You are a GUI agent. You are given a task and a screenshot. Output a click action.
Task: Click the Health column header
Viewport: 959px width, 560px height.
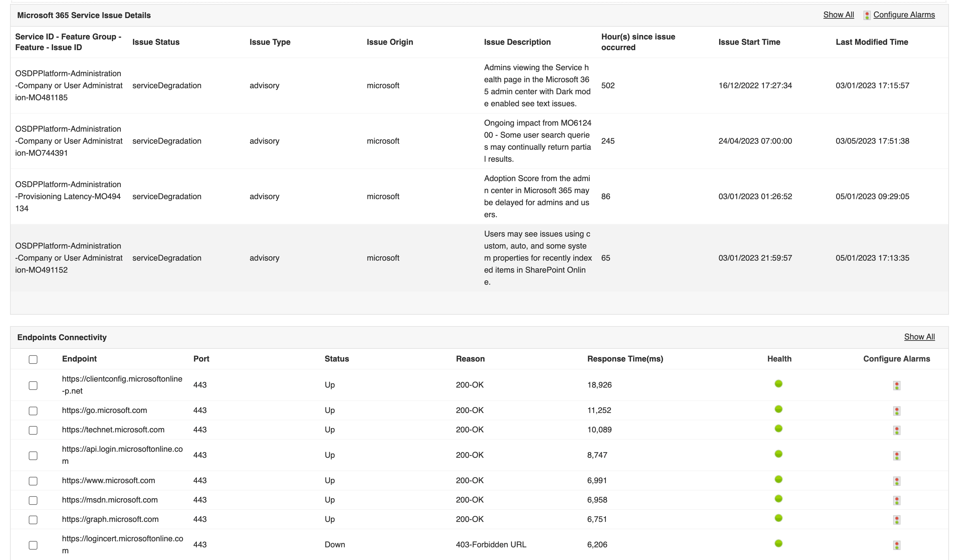click(779, 359)
